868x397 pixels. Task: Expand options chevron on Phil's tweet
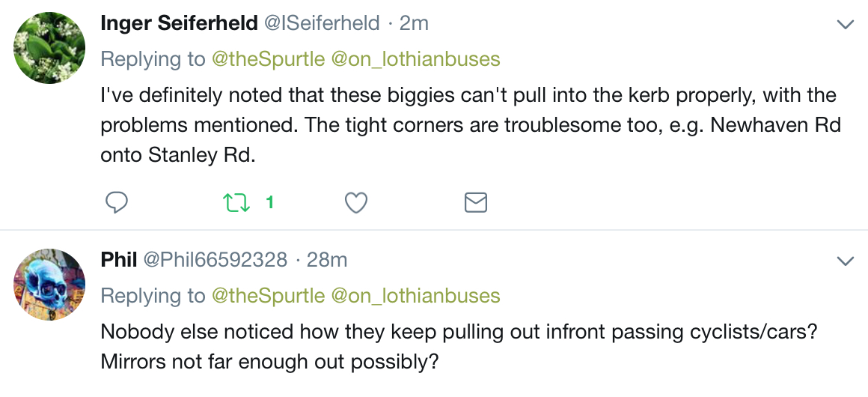coord(846,261)
